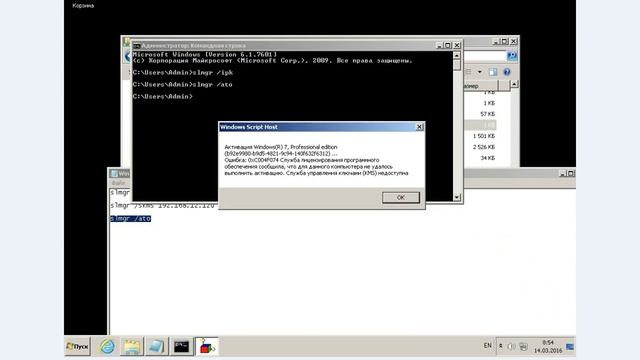Image resolution: width=640 pixels, height=360 pixels.
Task: Minimize the Explorer window
Action: coord(496,42)
